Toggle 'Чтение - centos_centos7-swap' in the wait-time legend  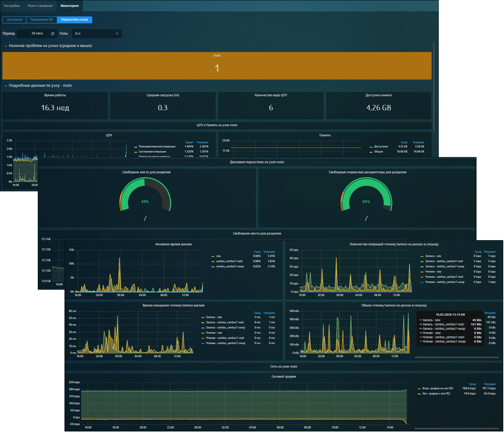225,343
